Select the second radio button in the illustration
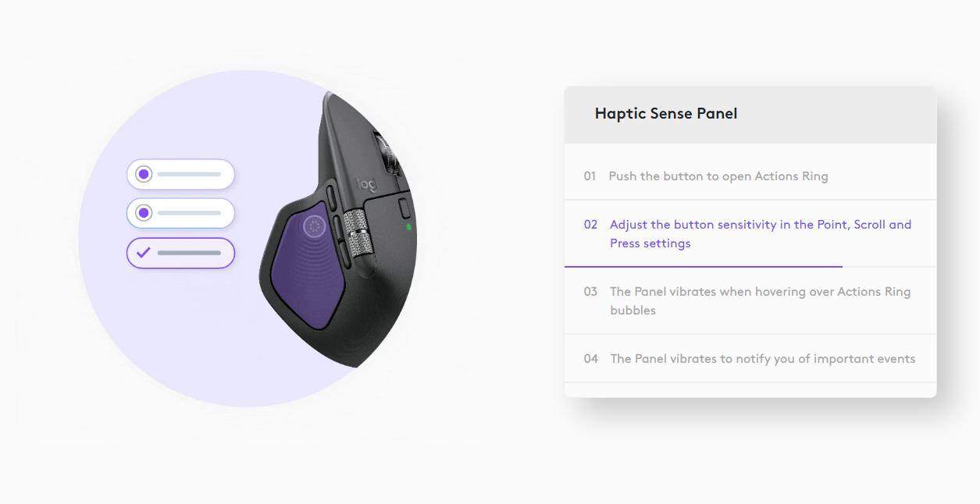Screen dimensions: 980x504 (x=144, y=213)
